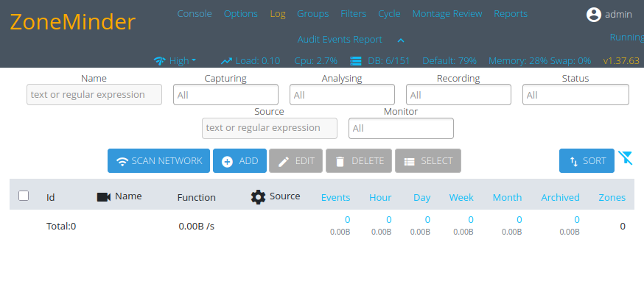Click the Running status link

click(x=627, y=37)
